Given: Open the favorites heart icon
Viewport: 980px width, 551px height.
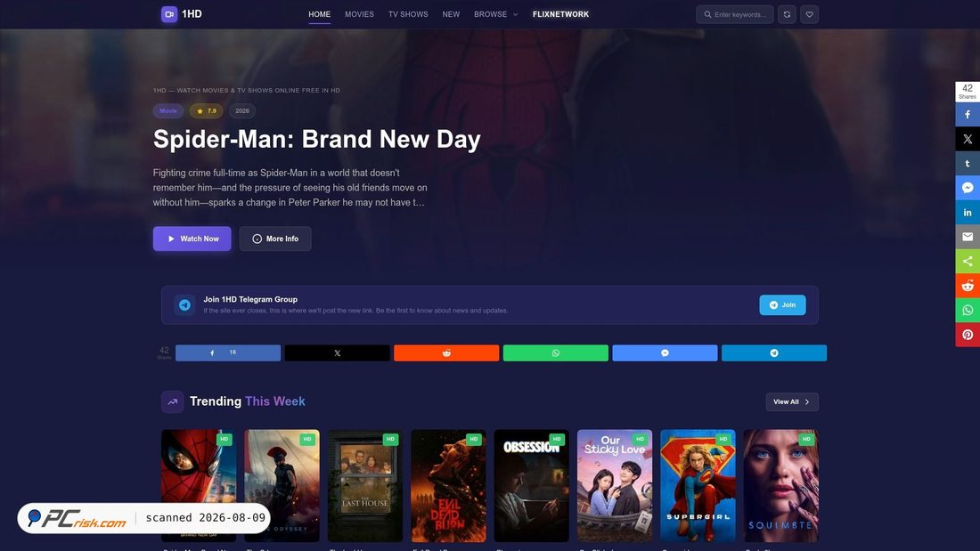Looking at the screenshot, I should tap(809, 14).
